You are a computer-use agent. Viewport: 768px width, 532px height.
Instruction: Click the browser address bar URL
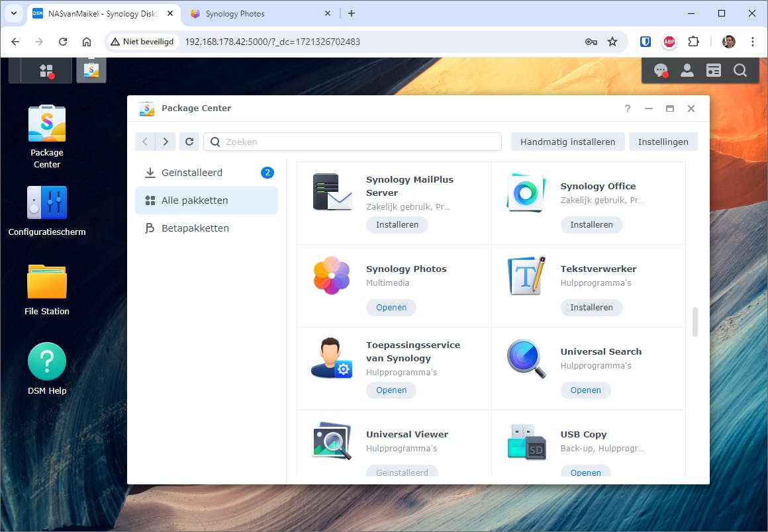272,42
